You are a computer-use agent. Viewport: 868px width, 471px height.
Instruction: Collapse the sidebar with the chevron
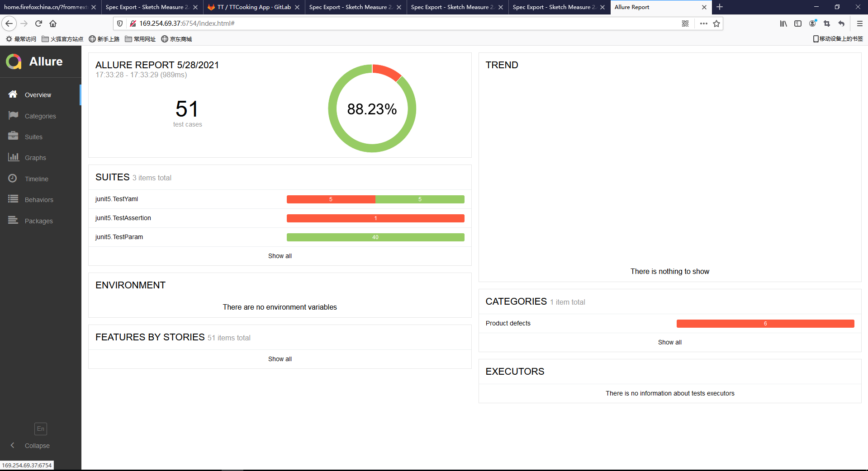pos(13,445)
